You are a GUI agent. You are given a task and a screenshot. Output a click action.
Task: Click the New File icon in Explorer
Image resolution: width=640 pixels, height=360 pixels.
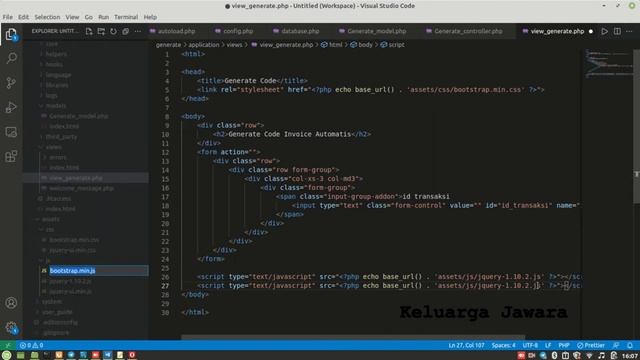pyautogui.click(x=89, y=31)
